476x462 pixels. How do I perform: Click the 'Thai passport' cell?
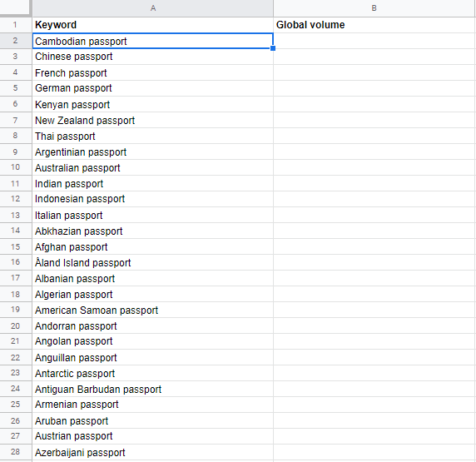[152, 136]
